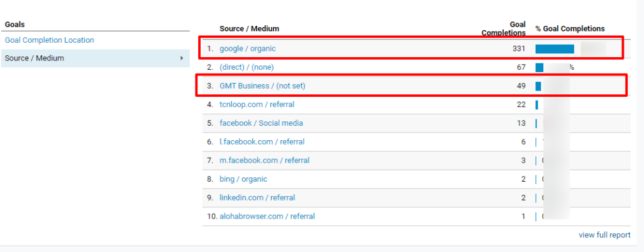Screen dimensions: 644x252
Task: Click the 331 goal completions value
Action: click(x=519, y=48)
